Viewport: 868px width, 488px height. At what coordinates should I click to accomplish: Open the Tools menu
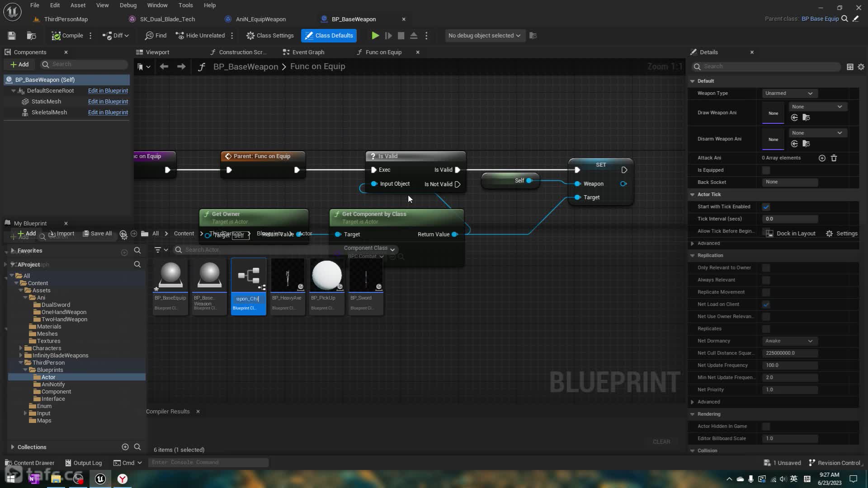click(185, 5)
